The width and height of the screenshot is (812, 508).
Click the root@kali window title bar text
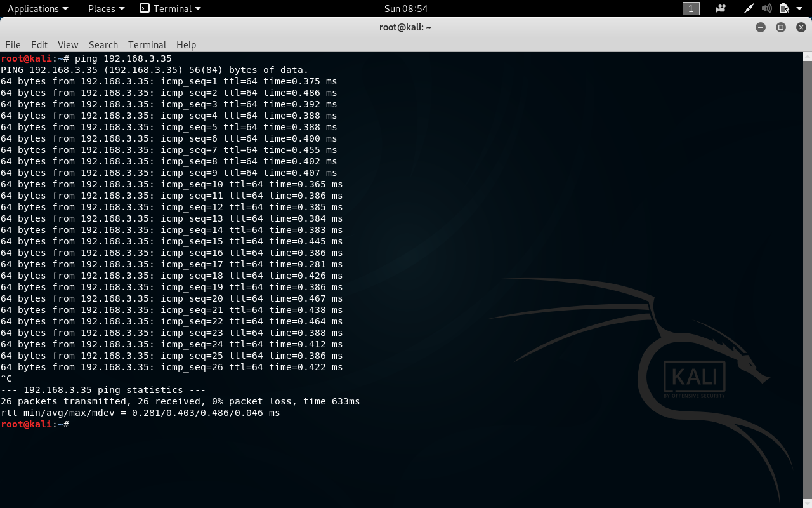(x=406, y=27)
